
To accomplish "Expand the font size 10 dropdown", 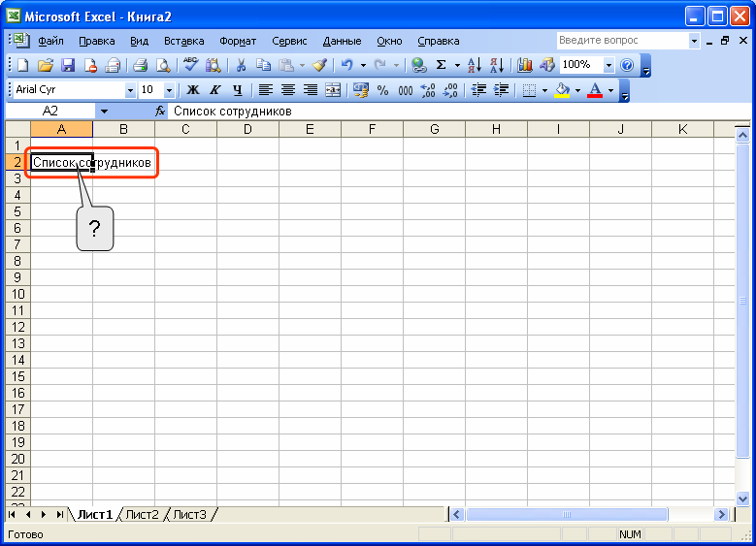I will (169, 90).
